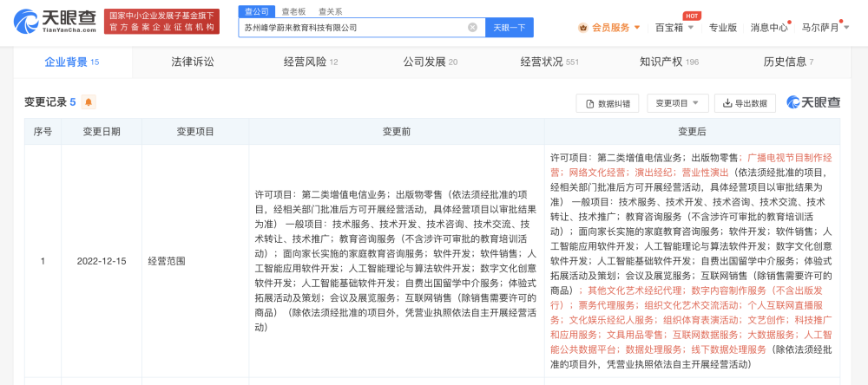Click the 天眼一下 search button
The width and height of the screenshot is (868, 385).
click(510, 27)
